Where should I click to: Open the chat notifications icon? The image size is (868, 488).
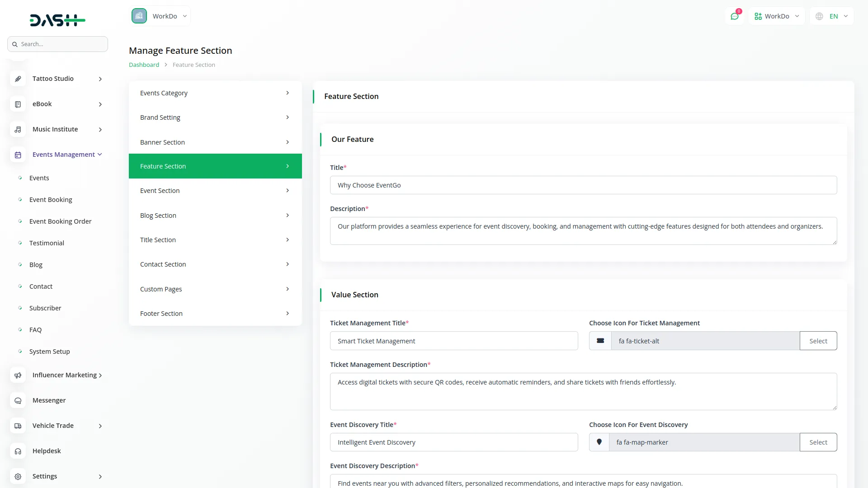click(x=735, y=16)
